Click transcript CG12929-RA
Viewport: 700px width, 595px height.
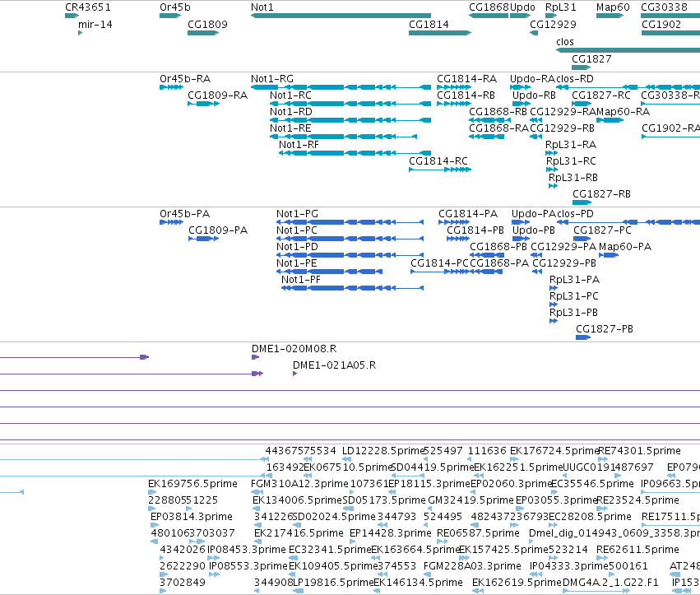pyautogui.click(x=536, y=120)
